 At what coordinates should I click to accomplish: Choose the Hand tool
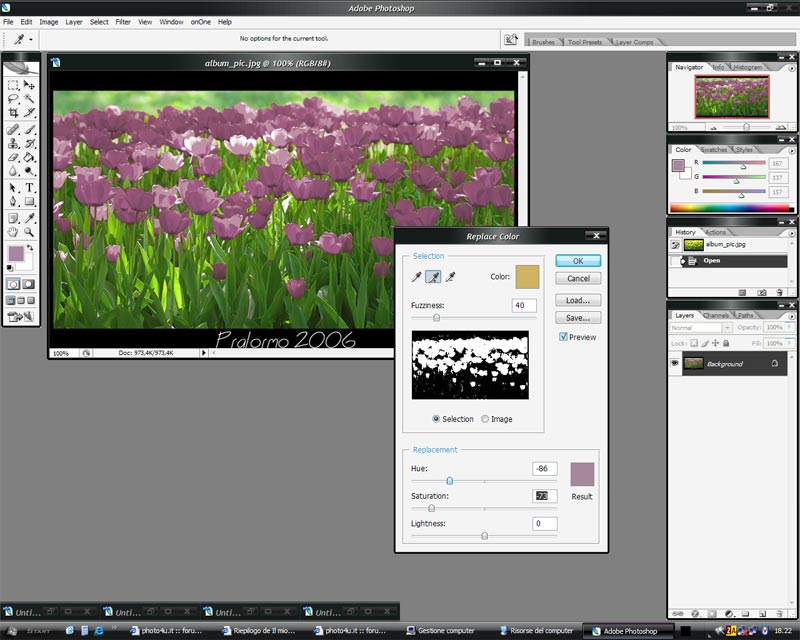click(13, 231)
